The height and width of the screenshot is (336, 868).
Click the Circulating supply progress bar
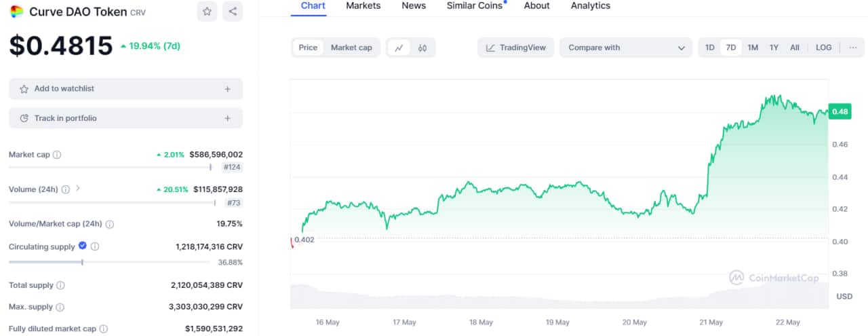[x=110, y=262]
